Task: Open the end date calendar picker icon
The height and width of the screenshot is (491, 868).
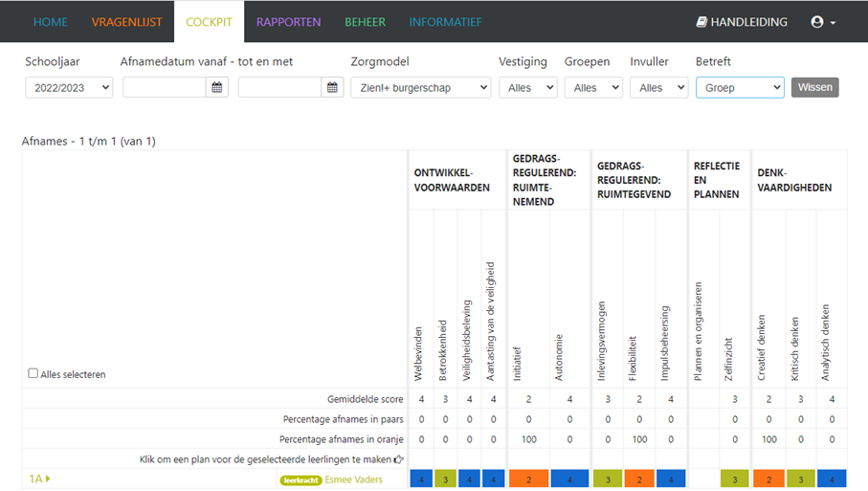Action: [x=332, y=88]
